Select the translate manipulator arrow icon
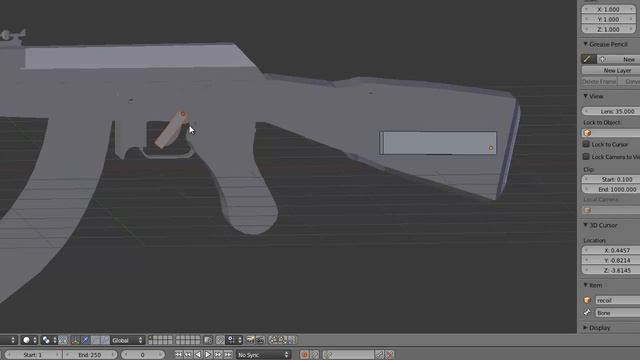This screenshot has height=360, width=640. (85, 340)
